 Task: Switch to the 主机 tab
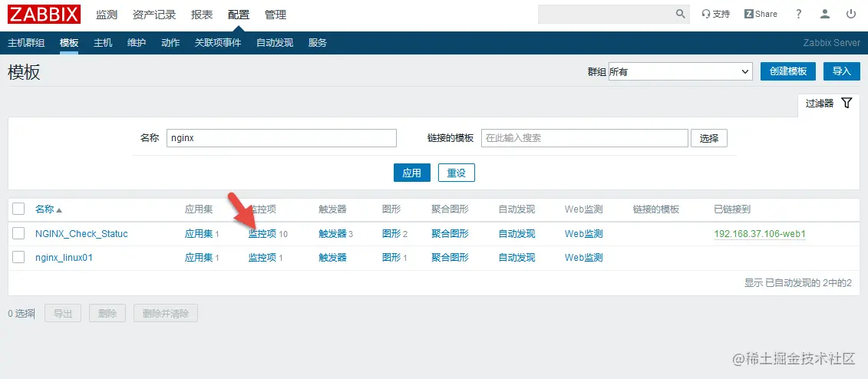click(x=103, y=43)
